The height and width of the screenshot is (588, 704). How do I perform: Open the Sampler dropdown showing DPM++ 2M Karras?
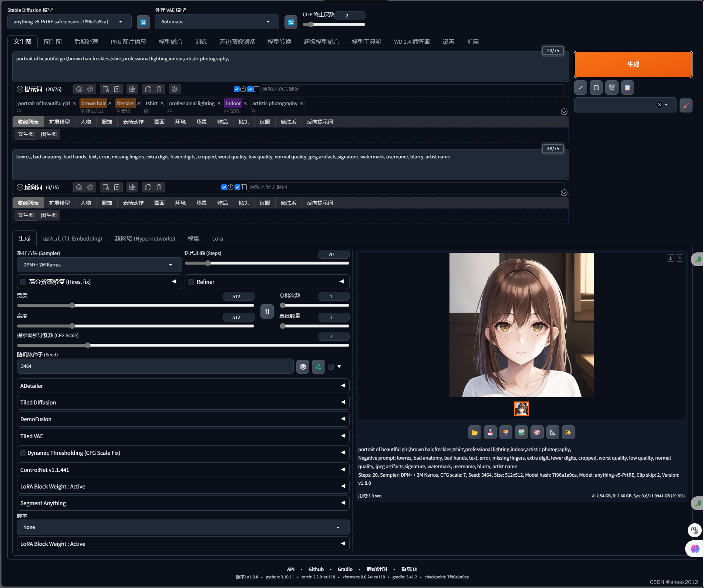(x=99, y=265)
